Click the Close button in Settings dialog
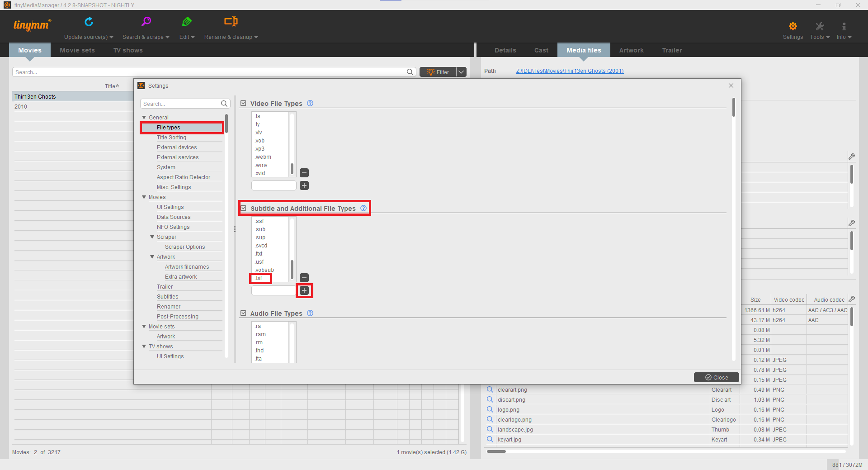The width and height of the screenshot is (868, 470). tap(716, 377)
